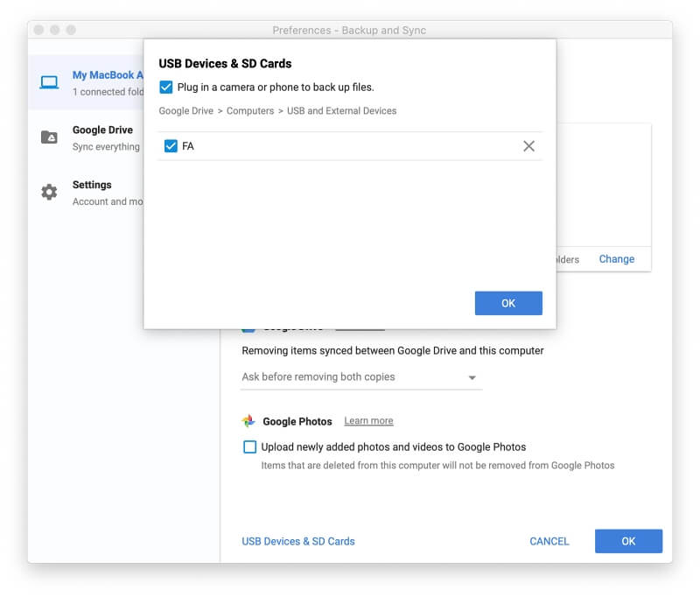Click the Settings gear icon in sidebar
The width and height of the screenshot is (700, 597).
(49, 192)
